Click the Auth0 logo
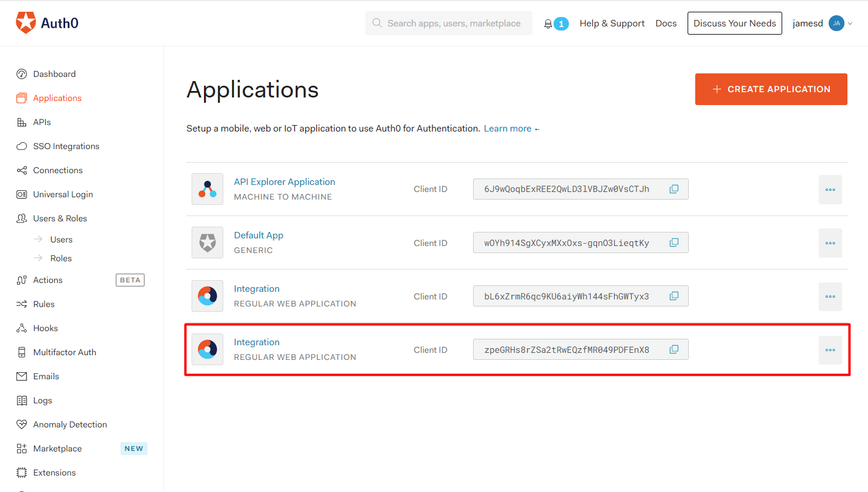 pyautogui.click(x=47, y=23)
